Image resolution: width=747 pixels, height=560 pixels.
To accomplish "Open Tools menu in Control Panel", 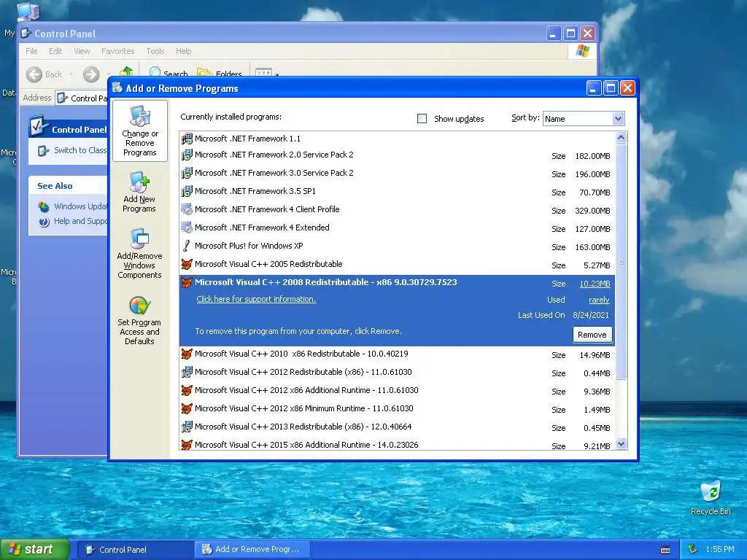I will [155, 51].
